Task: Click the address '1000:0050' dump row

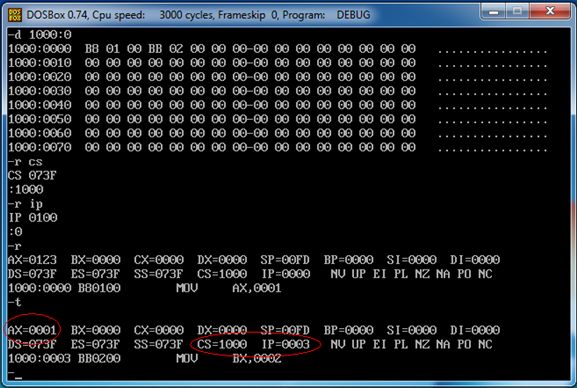Action: (39, 119)
